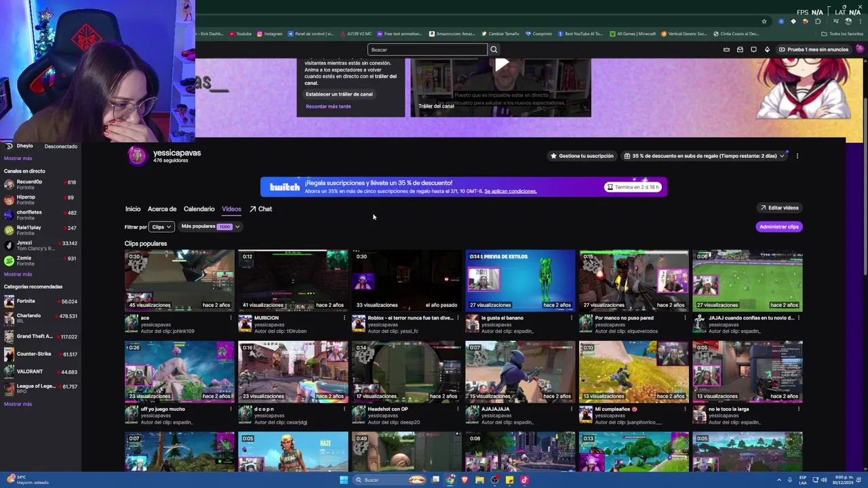This screenshot has height=488, width=868.
Task: Open Twitch Prime loot crown icon
Action: coord(726,49)
